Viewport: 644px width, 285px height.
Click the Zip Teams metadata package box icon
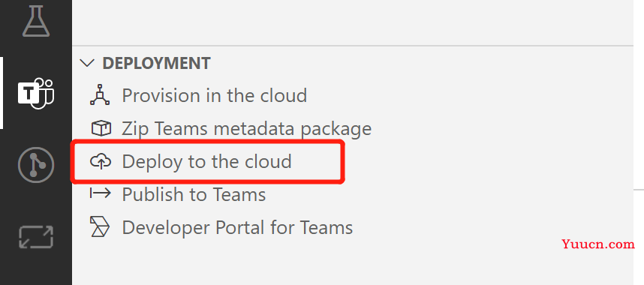tap(101, 128)
